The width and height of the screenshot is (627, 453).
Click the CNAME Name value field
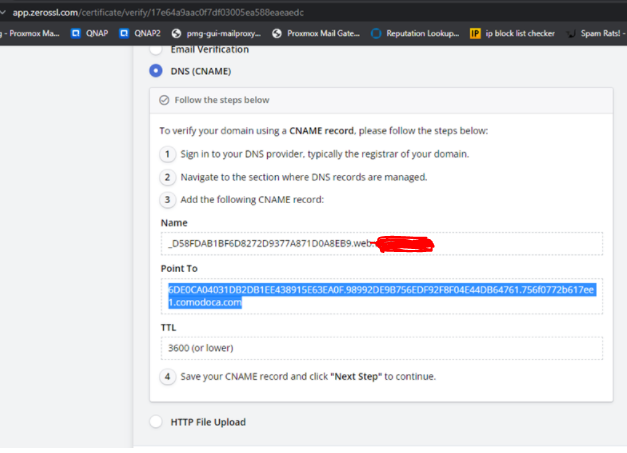[x=380, y=243]
